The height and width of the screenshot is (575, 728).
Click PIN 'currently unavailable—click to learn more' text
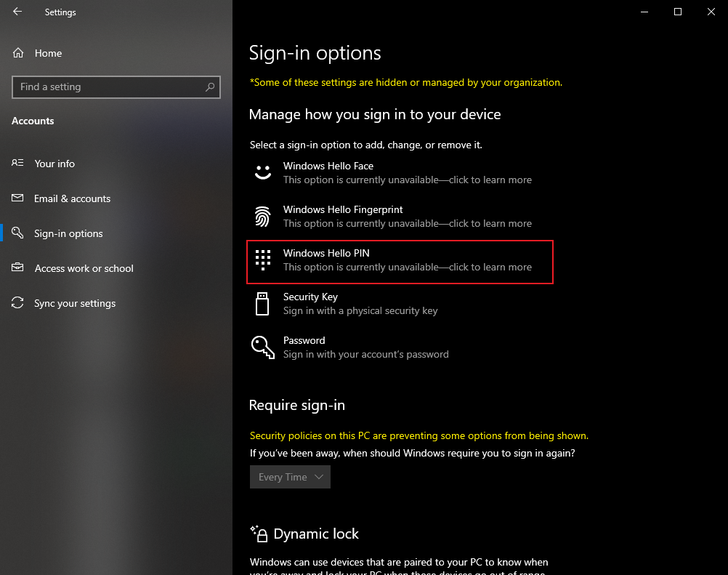pyautogui.click(x=408, y=267)
